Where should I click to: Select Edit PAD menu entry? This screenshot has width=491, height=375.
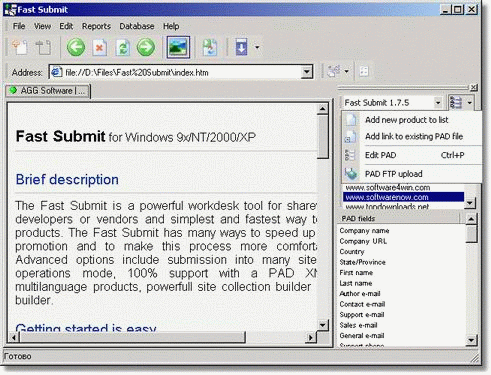pos(412,155)
